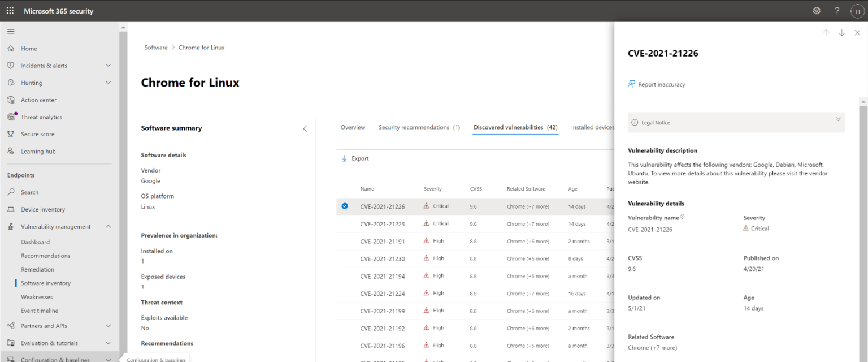This screenshot has height=362, width=868.
Task: Open the portal settings gear
Action: pyautogui.click(x=816, y=10)
